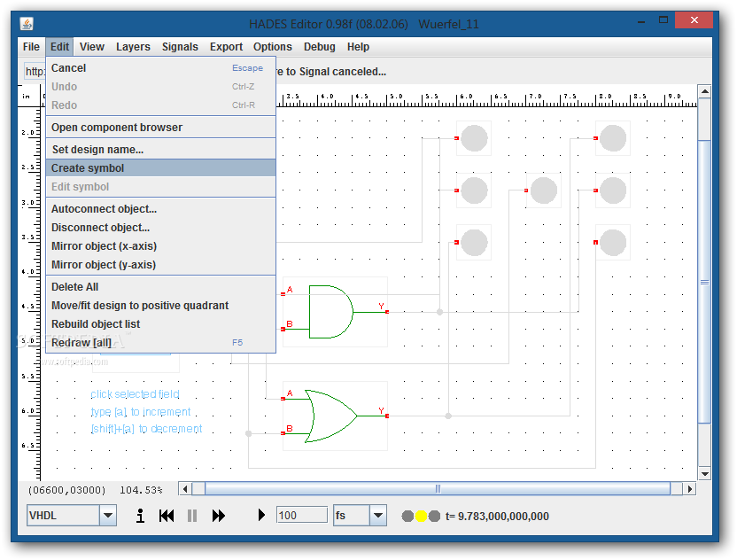Rewind the simulation to start
The image size is (737, 560).
click(167, 516)
